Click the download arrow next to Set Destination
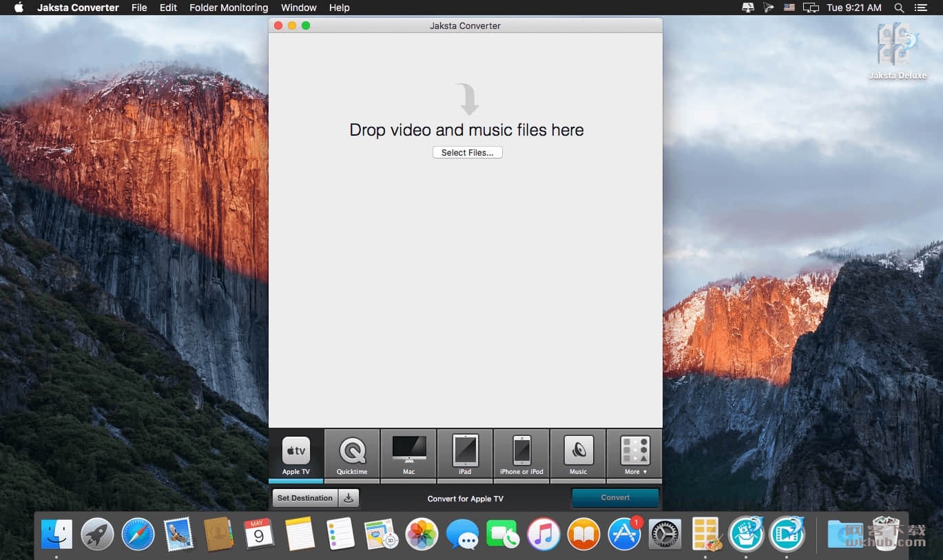Viewport: 943px width, 560px height. coord(349,498)
